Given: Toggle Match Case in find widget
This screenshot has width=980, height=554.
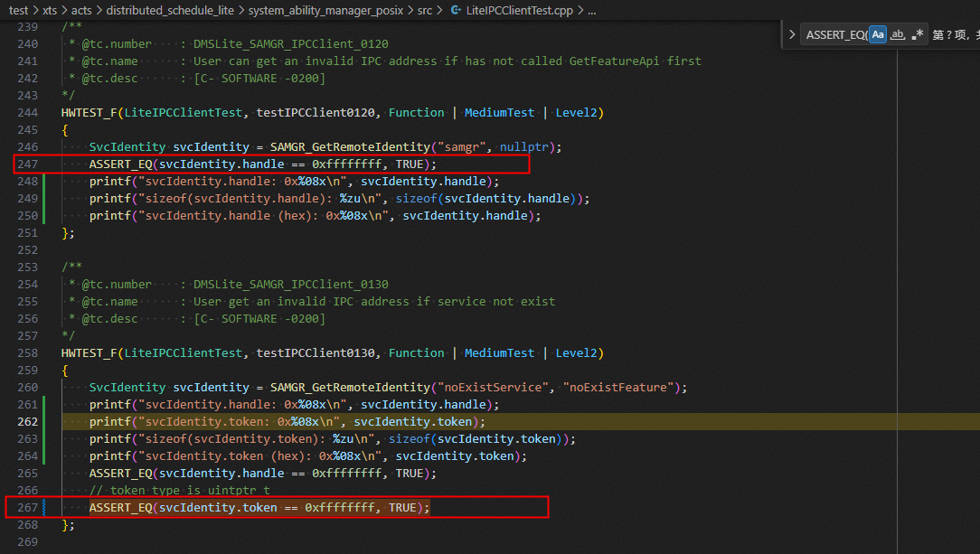Looking at the screenshot, I should pyautogui.click(x=877, y=35).
